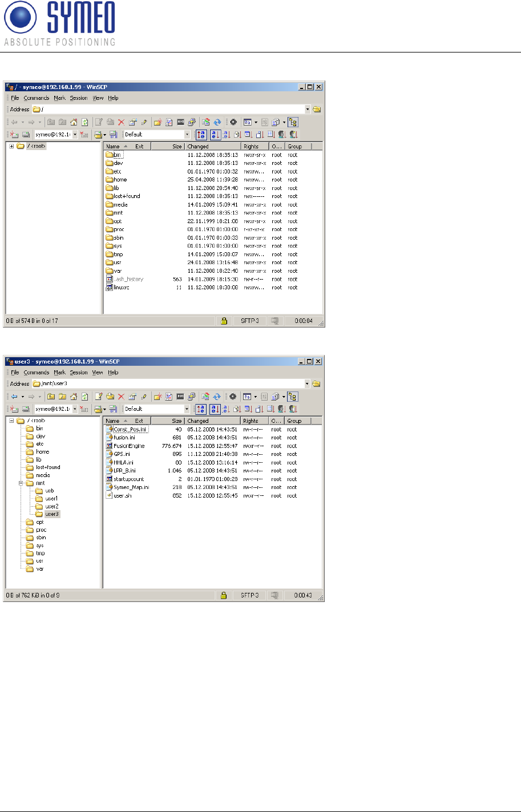This screenshot has height=812, width=521.
Task: Collapse the / <root> tree node in user3 window
Action: [11, 421]
